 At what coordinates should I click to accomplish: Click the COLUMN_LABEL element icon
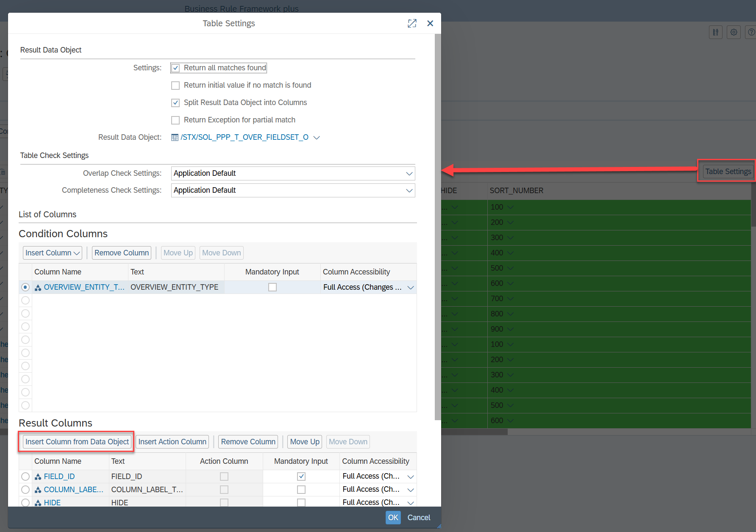click(38, 490)
